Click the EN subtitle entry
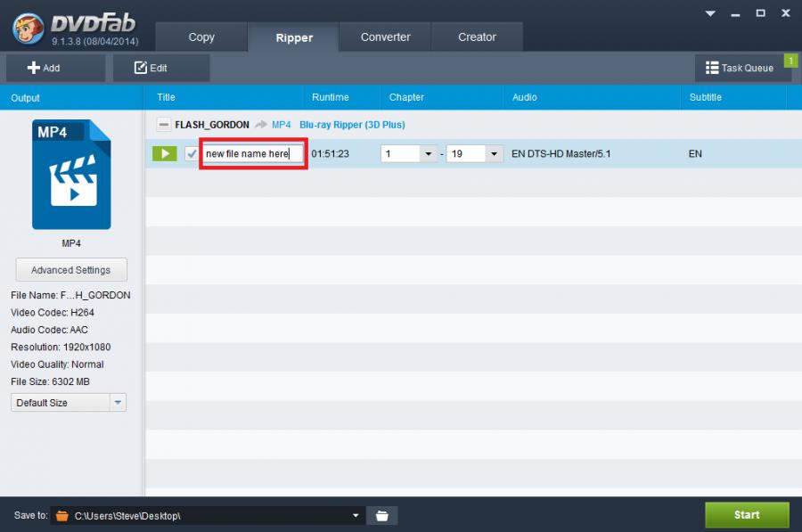 click(695, 154)
